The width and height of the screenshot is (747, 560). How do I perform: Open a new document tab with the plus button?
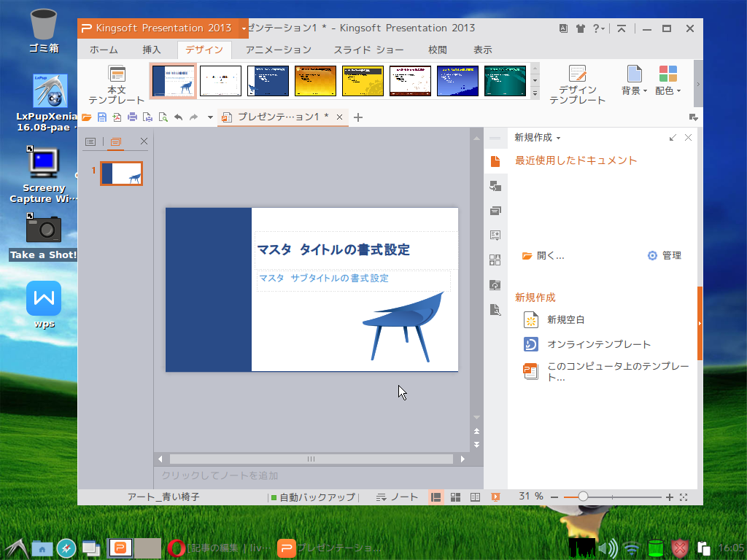358,117
